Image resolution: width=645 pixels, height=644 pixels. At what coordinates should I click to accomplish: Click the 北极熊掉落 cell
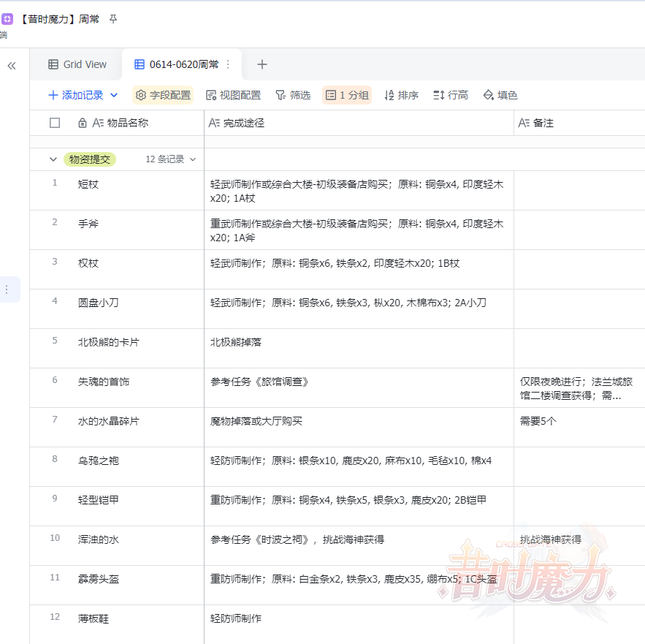click(x=359, y=349)
